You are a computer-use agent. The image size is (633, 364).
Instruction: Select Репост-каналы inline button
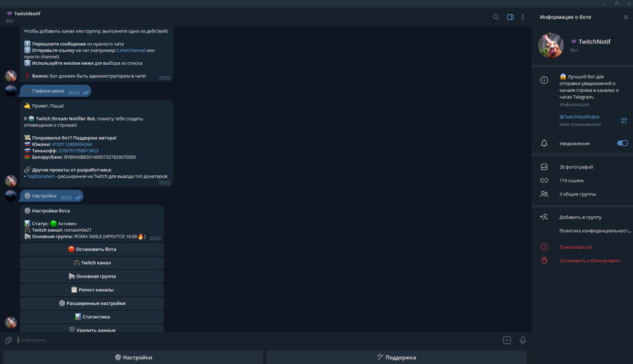(92, 290)
